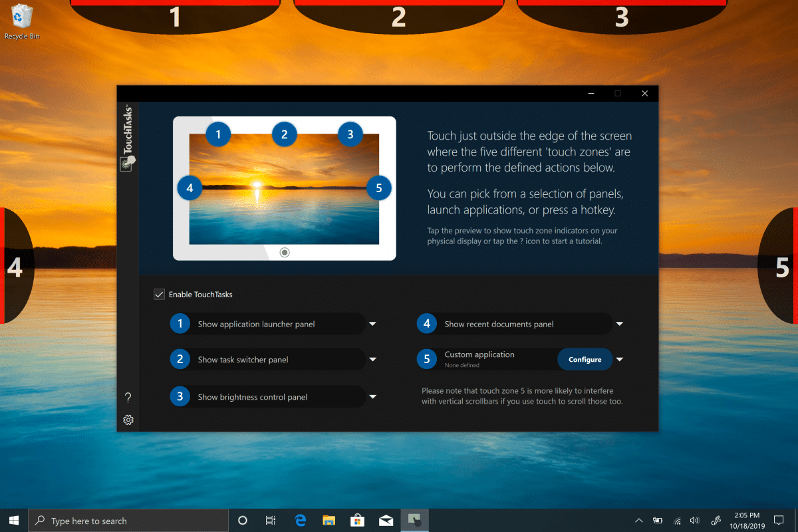Image resolution: width=798 pixels, height=532 pixels.
Task: Open TouchTasks settings gear
Action: (x=128, y=420)
